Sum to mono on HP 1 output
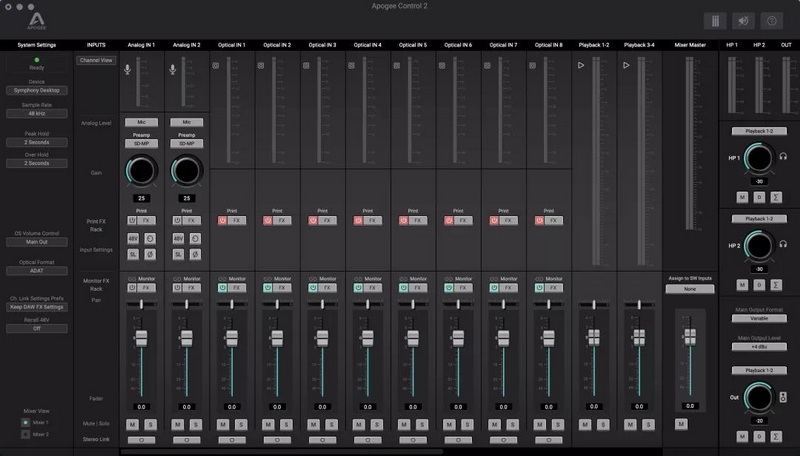The image size is (800, 456). (x=776, y=197)
